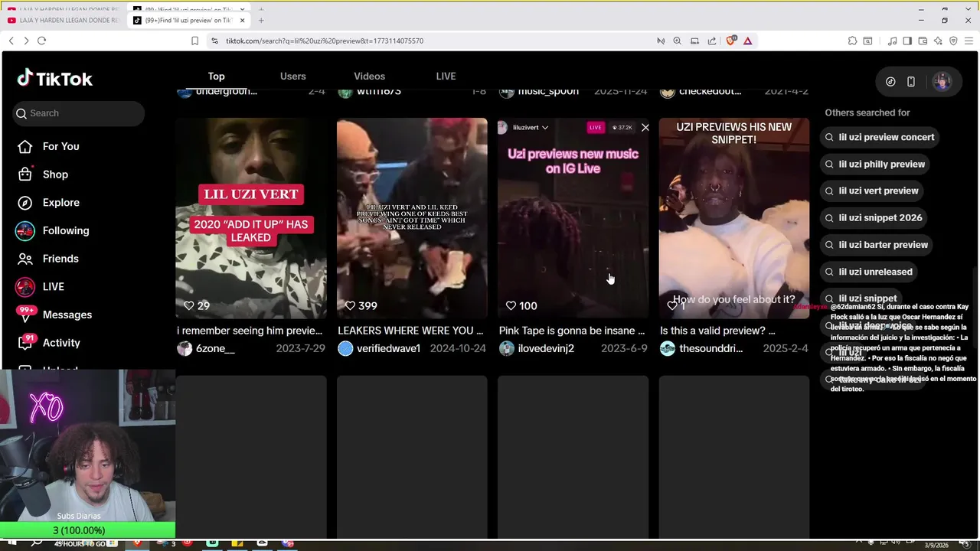The width and height of the screenshot is (980, 551).
Task: Reload the page
Action: pyautogui.click(x=41, y=41)
